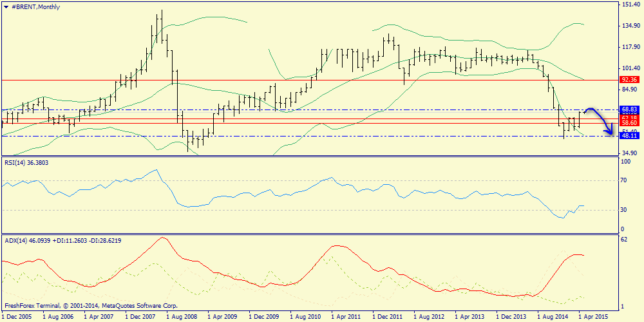This screenshot has width=644, height=322.
Task: Click the FreshForex Terminal copyright text
Action: coord(90,306)
